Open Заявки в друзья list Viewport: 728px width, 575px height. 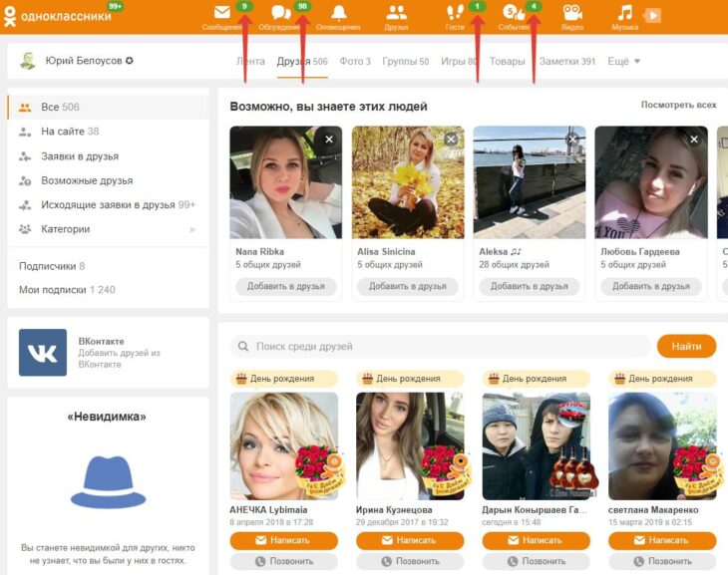(108, 156)
